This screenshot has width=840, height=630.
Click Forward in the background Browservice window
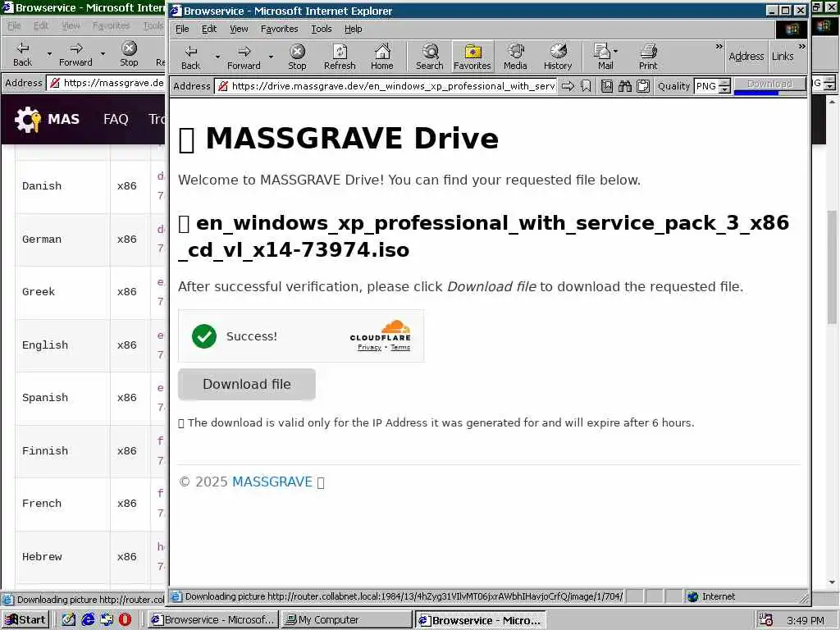click(x=75, y=54)
